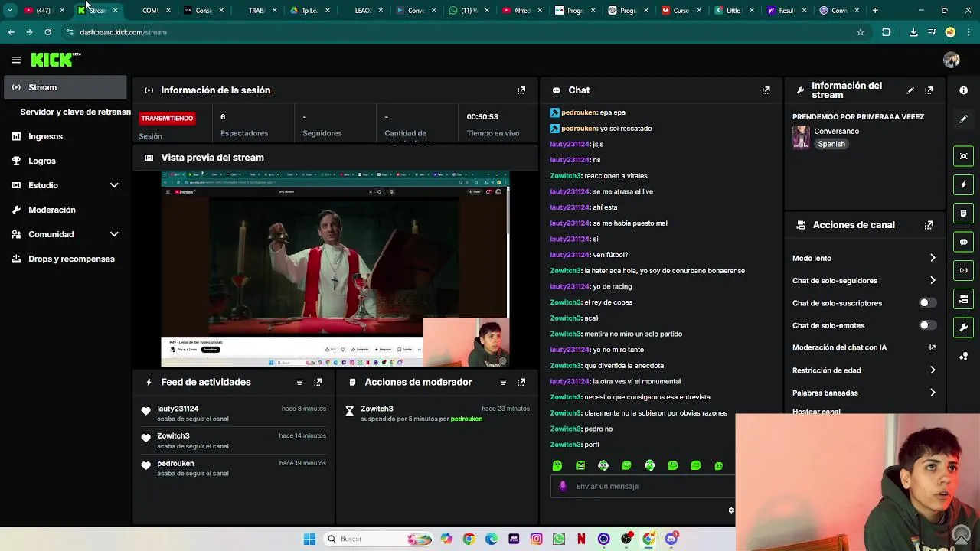Open browser extensions puzzle icon
Viewport: 980px width, 551px height.
click(x=886, y=32)
